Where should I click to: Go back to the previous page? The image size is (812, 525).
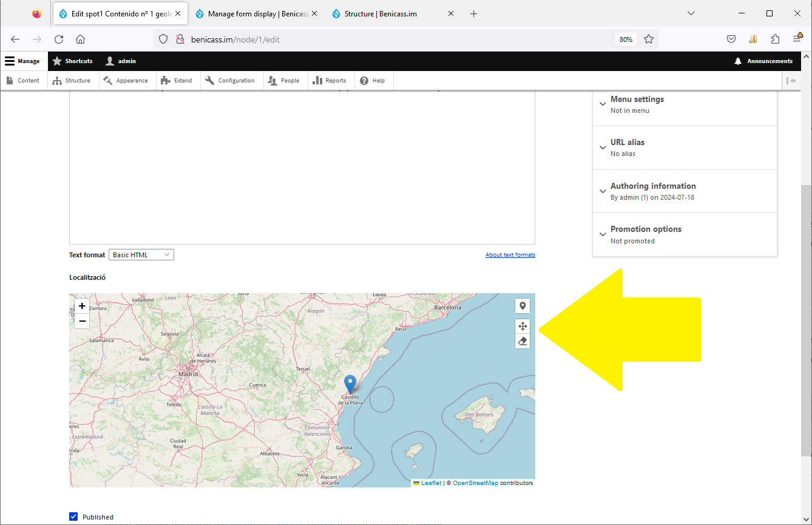(15, 39)
